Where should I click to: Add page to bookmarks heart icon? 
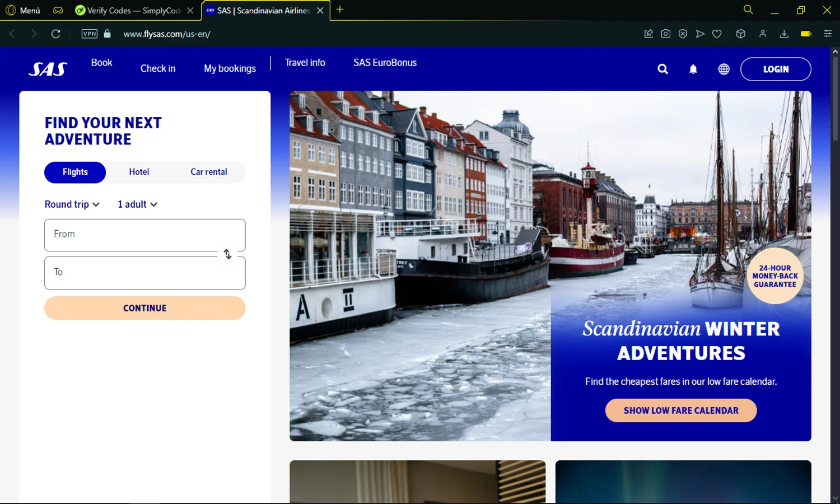tap(717, 34)
